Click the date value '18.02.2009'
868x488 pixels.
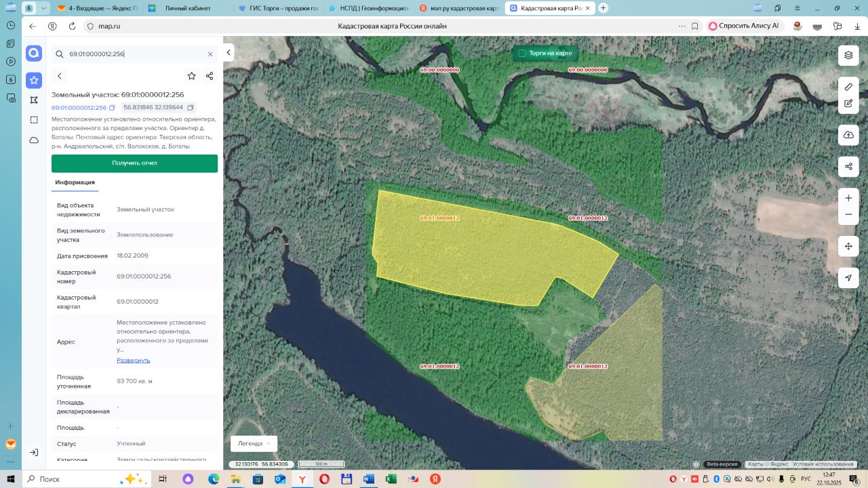coord(132,256)
